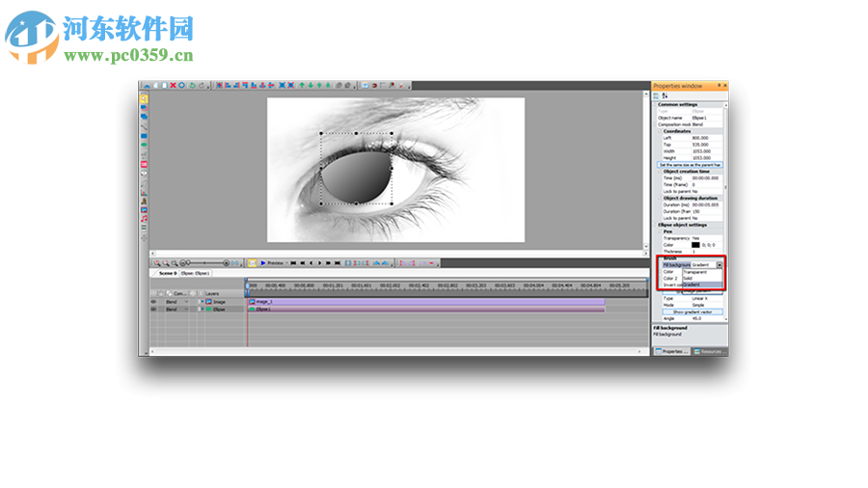
Task: Click the Show gradient vector button
Action: click(692, 312)
